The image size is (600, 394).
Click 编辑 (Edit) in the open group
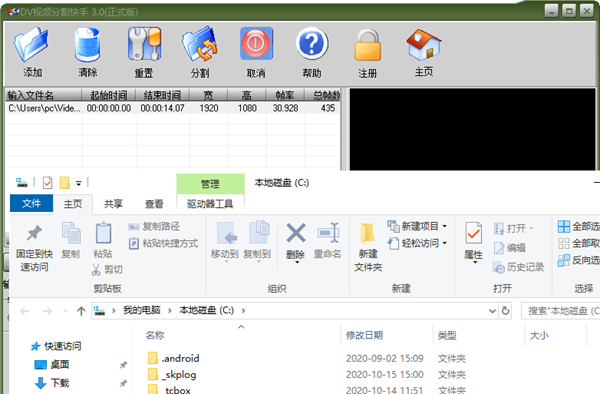click(509, 248)
